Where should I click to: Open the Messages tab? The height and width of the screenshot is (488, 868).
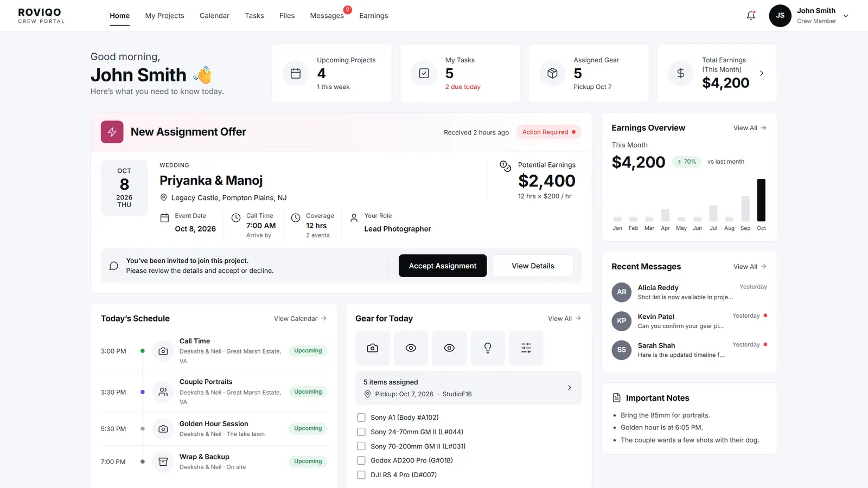pyautogui.click(x=327, y=16)
